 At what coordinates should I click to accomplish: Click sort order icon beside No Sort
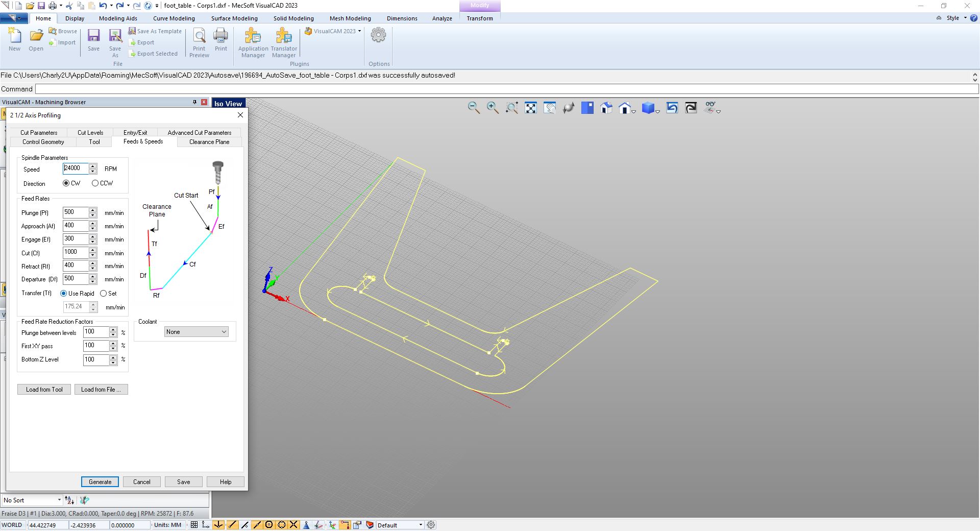pyautogui.click(x=69, y=500)
